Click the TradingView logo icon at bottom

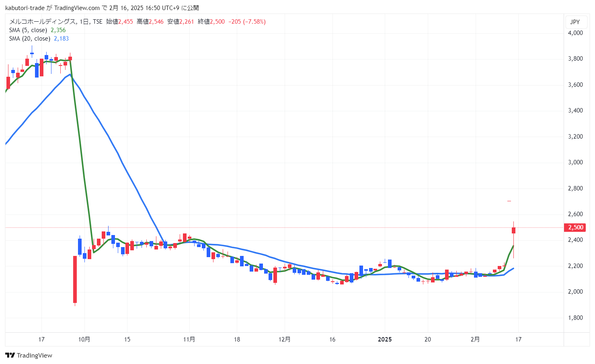click(x=10, y=355)
